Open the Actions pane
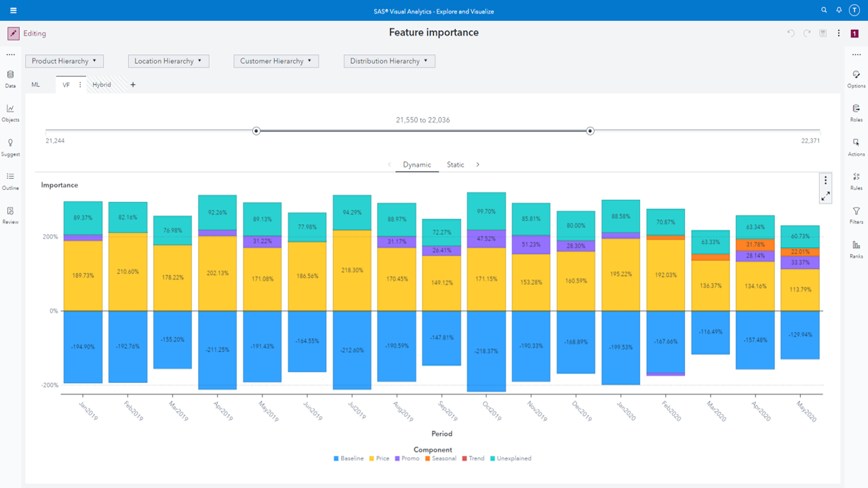Screen dimensions: 868x488 (856, 147)
